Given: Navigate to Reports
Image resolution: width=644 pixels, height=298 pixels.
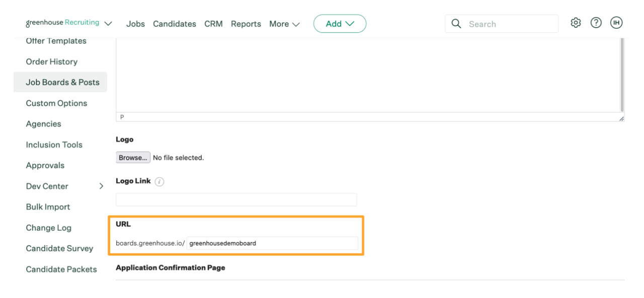Looking at the screenshot, I should point(246,24).
